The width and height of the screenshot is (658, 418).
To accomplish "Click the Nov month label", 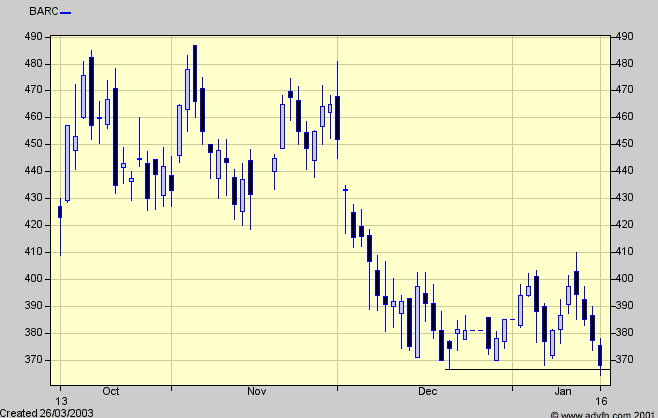I will [x=256, y=392].
